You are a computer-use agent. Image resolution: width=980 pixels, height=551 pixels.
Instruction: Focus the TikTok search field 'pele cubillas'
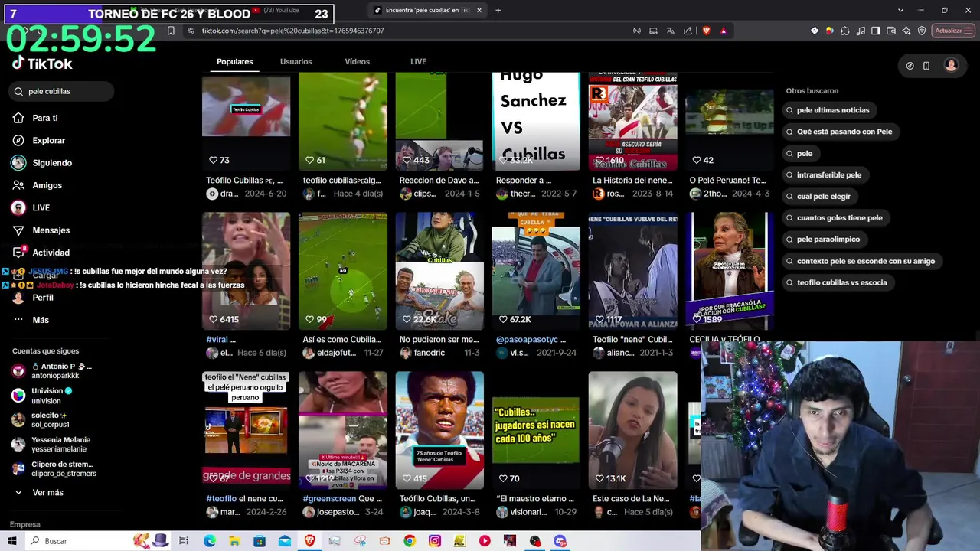click(63, 91)
